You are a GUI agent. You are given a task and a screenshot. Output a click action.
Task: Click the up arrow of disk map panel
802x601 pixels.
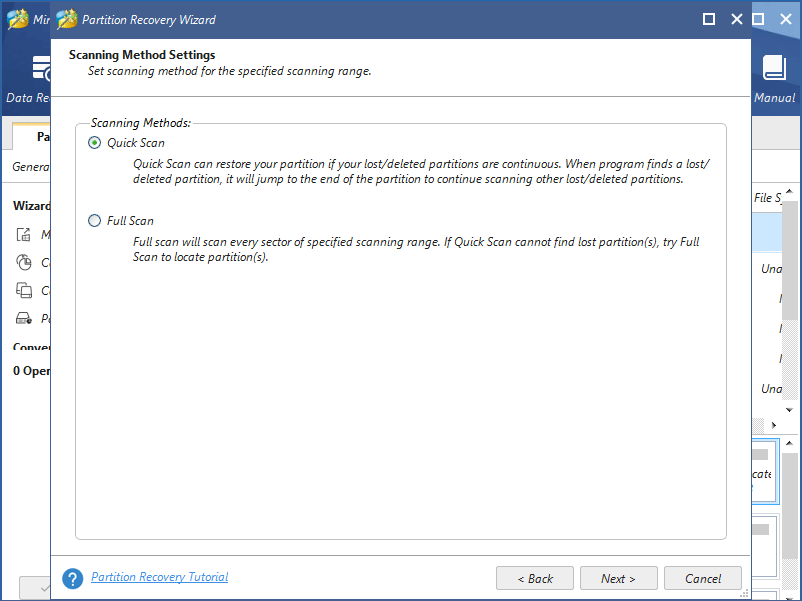point(789,443)
